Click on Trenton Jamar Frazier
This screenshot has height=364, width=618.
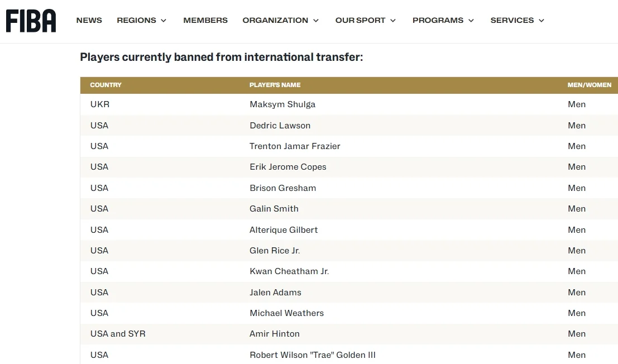(x=295, y=146)
